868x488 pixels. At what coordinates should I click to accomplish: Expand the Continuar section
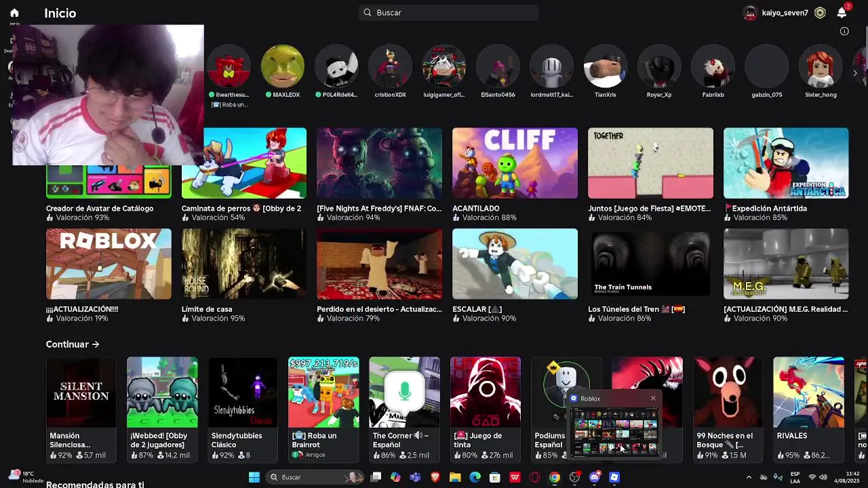[x=73, y=344]
